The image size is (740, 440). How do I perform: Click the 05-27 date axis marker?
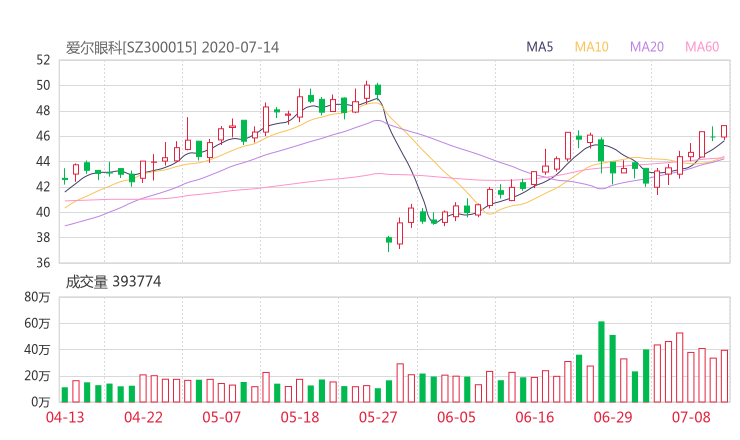click(x=377, y=417)
